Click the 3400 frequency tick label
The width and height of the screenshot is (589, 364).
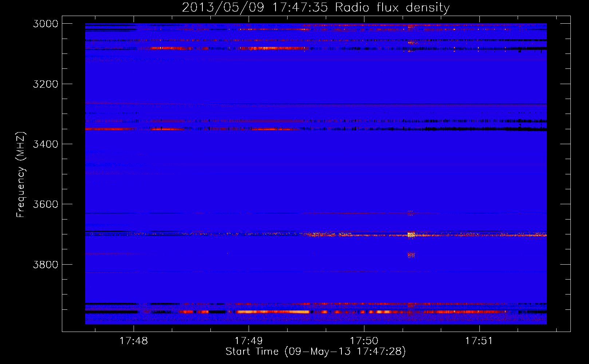coord(46,144)
